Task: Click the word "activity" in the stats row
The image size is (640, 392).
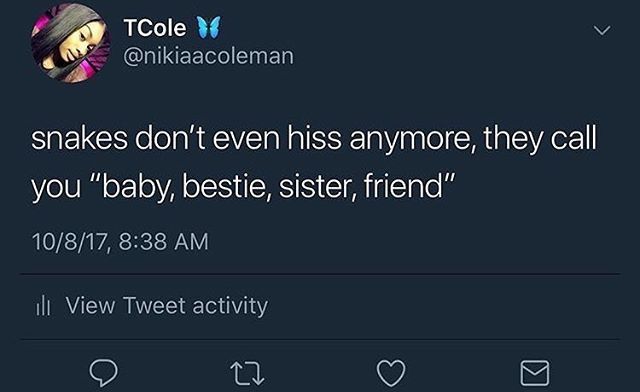Action: pos(230,306)
